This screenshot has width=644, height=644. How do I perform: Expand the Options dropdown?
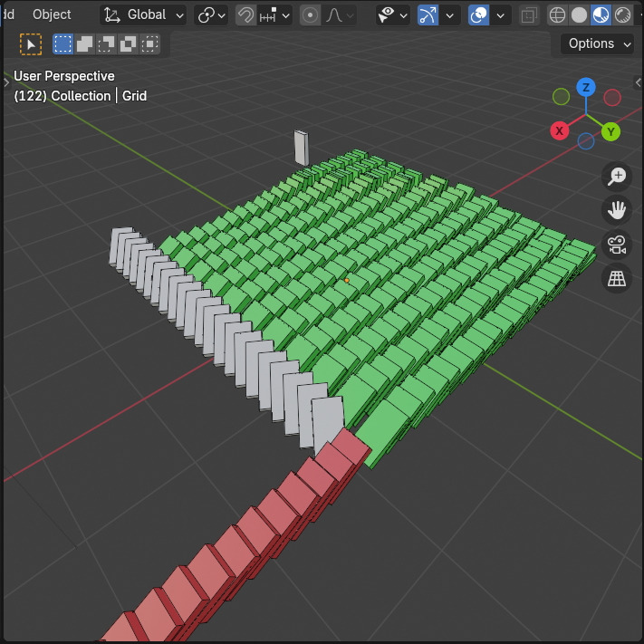click(599, 43)
